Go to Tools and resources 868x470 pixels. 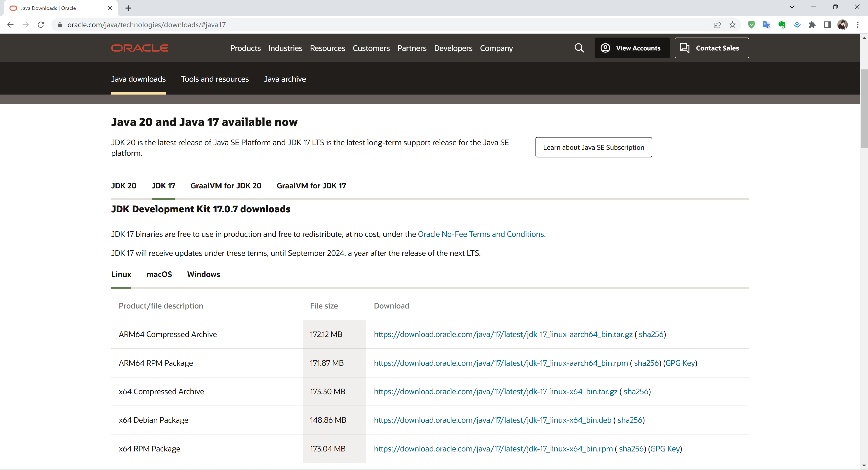click(x=215, y=79)
